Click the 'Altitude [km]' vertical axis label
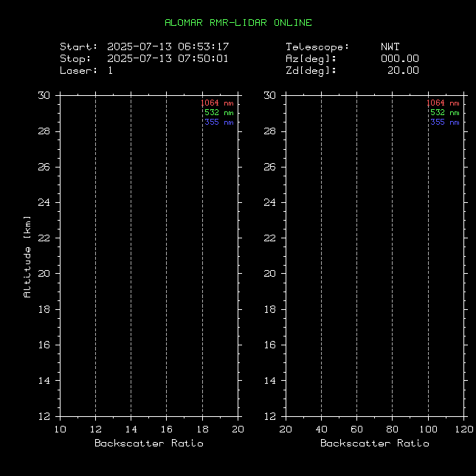This screenshot has height=476, width=476. click(x=27, y=257)
